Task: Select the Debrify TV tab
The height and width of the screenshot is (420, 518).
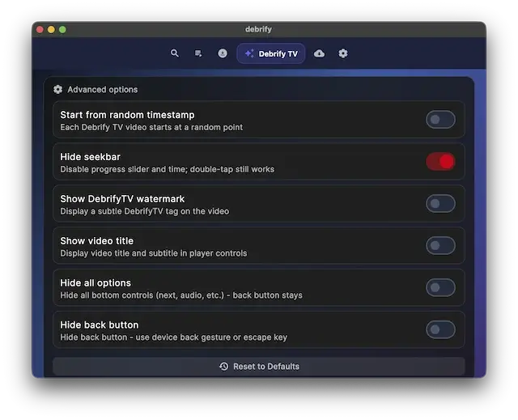Action: 270,53
